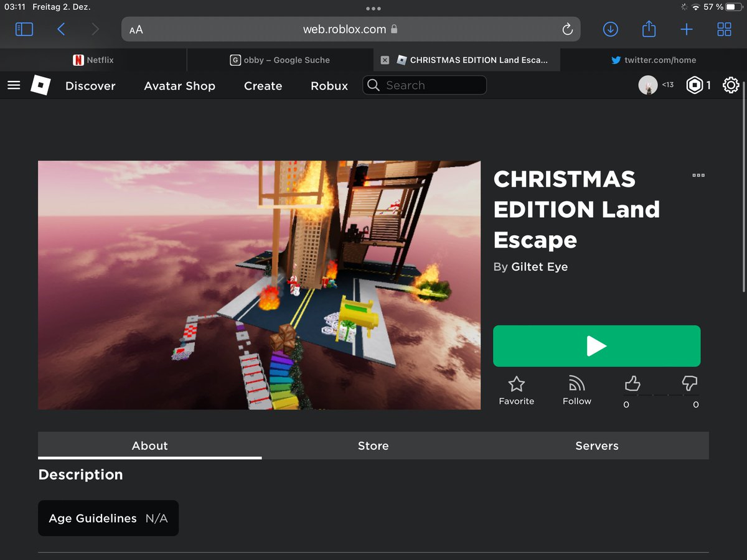Open Safari downloads icon
The height and width of the screenshot is (560, 747).
[x=610, y=29]
